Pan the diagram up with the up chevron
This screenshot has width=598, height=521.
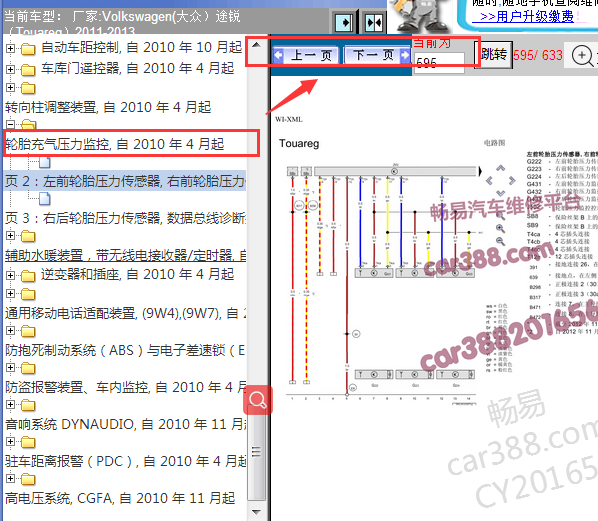pyautogui.click(x=500, y=168)
